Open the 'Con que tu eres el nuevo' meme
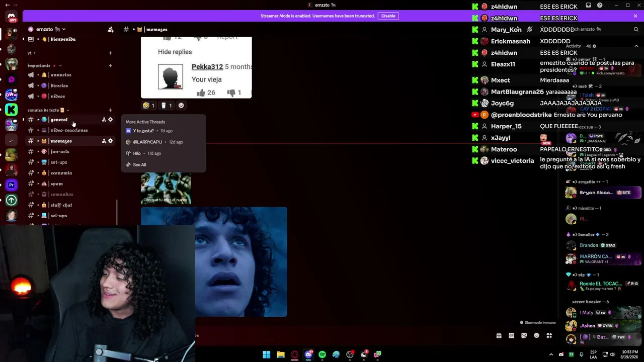Image resolution: width=644 pixels, height=362 pixels. click(166, 188)
